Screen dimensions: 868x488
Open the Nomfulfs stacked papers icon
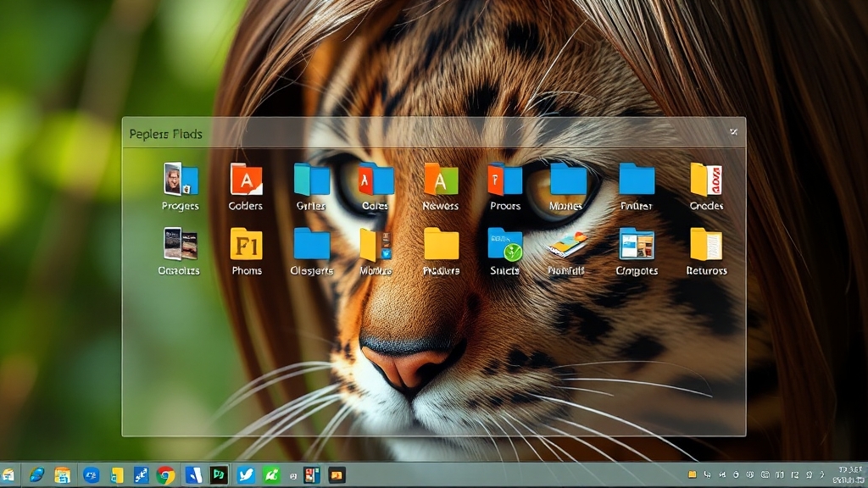point(566,244)
